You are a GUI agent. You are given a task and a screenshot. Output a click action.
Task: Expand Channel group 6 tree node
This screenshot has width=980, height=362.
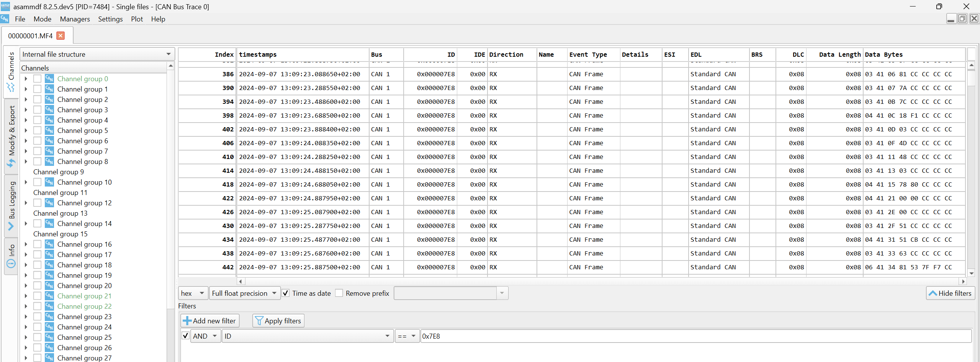26,141
